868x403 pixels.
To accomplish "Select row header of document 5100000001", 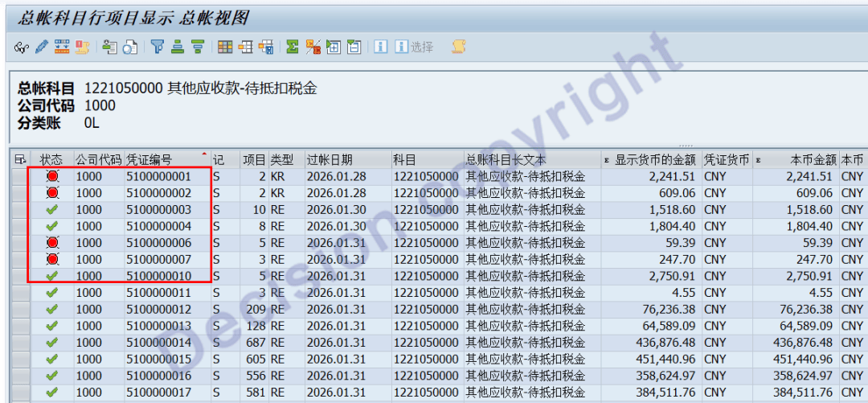I will (x=22, y=177).
